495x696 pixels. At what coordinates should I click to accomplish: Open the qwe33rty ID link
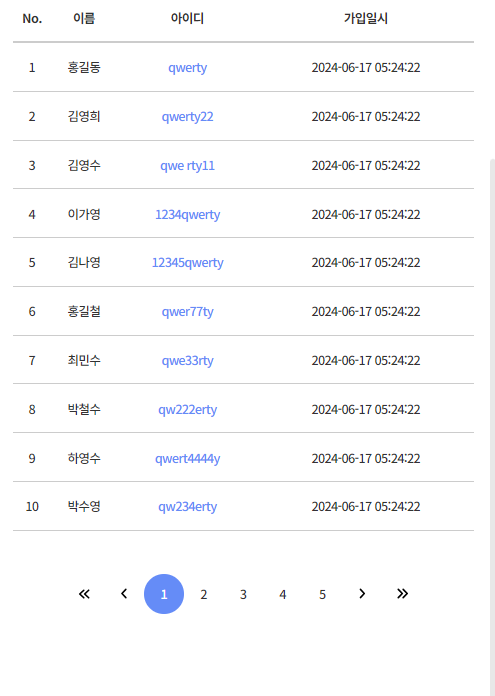(187, 360)
